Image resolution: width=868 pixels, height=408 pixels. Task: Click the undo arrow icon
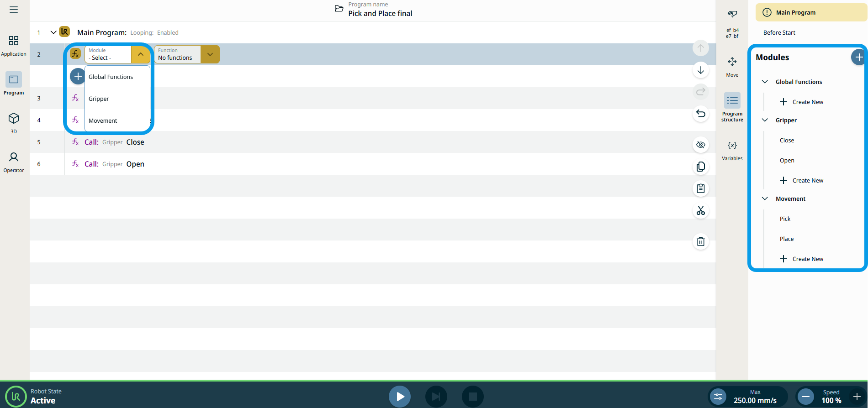pyautogui.click(x=700, y=113)
